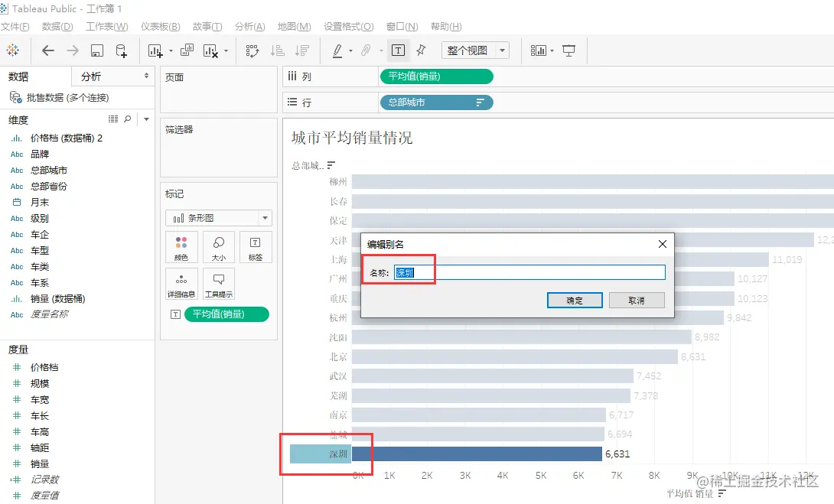834x504 pixels.
Task: Close the 编辑别名 dialog
Action: tap(662, 244)
